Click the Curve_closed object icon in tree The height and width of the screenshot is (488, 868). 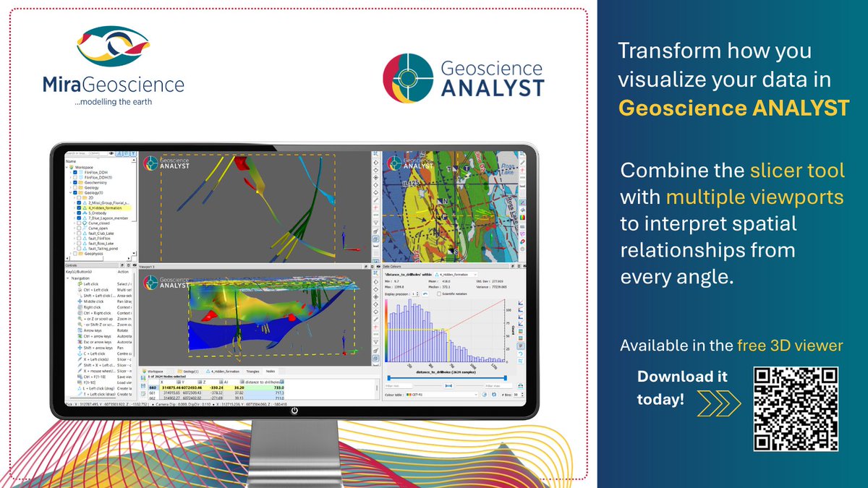coord(85,223)
